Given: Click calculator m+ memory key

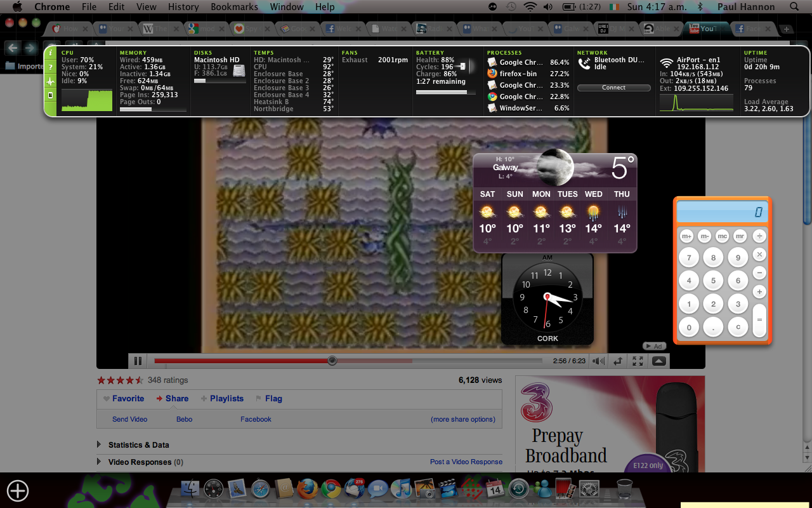Looking at the screenshot, I should [x=686, y=236].
